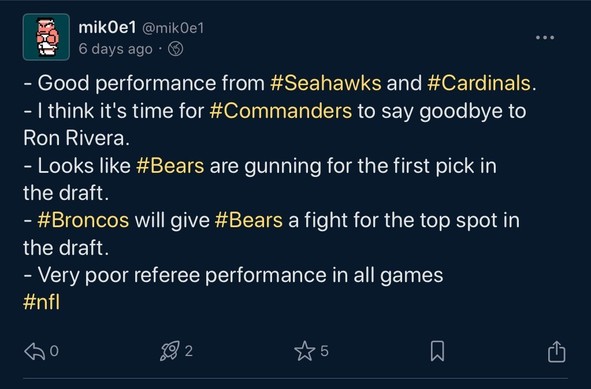The width and height of the screenshot is (591, 389).
Task: View the boost count of 2
Action: click(189, 351)
